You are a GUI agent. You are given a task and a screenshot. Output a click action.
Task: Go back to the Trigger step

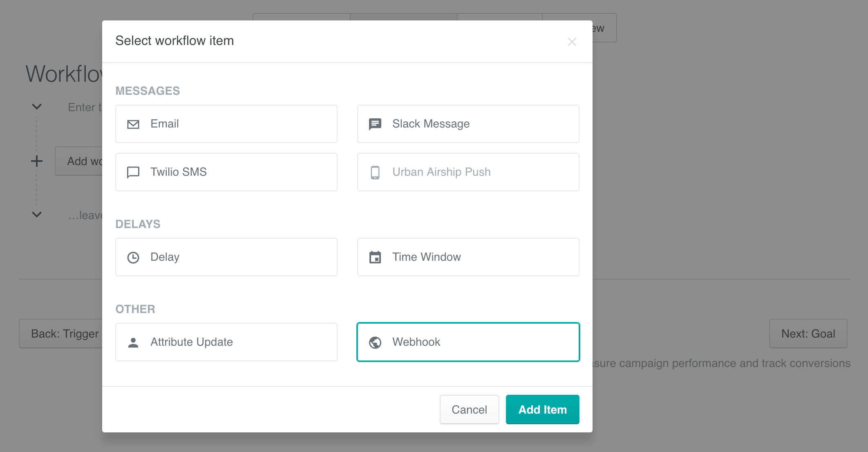pyautogui.click(x=64, y=333)
